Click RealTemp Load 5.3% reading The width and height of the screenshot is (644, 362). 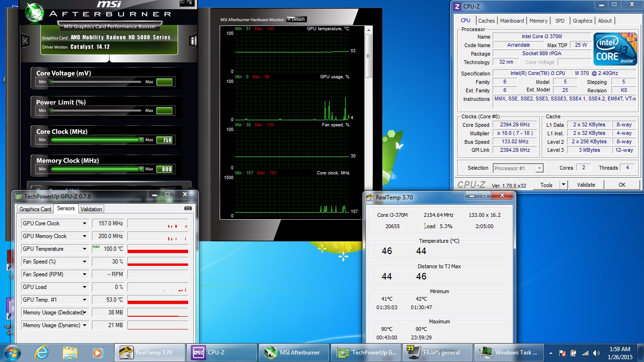(438, 226)
